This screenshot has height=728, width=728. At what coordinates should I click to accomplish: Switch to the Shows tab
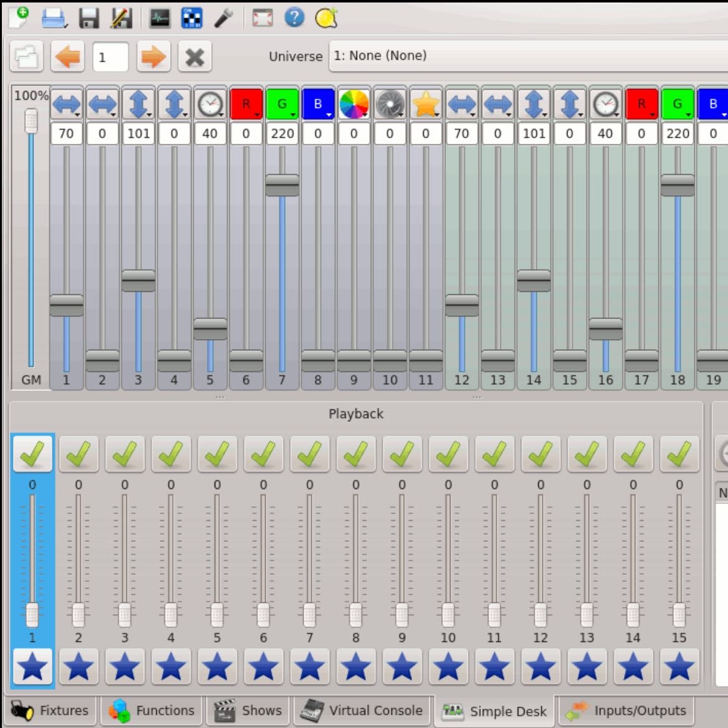pyautogui.click(x=248, y=711)
